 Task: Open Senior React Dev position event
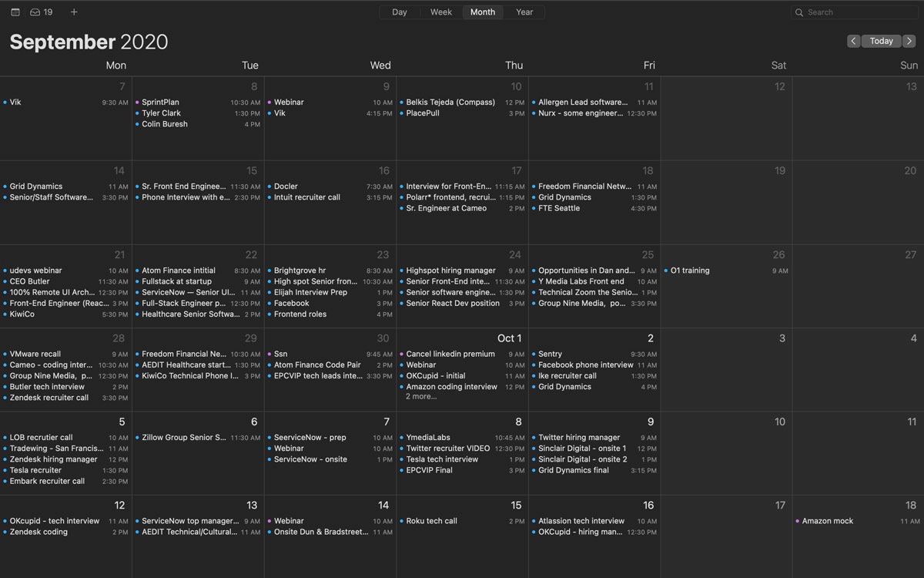[462, 304]
